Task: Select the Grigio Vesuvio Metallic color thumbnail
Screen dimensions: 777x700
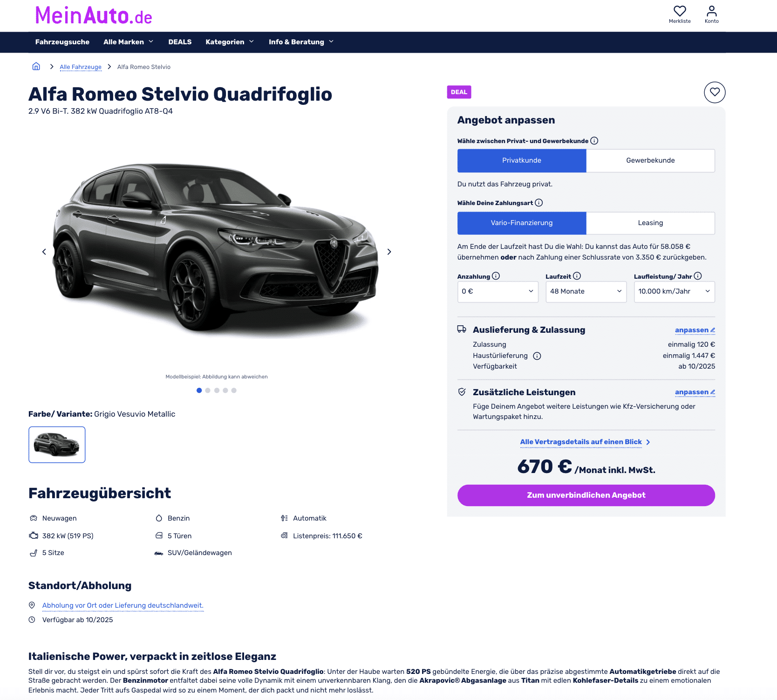Action: point(57,445)
